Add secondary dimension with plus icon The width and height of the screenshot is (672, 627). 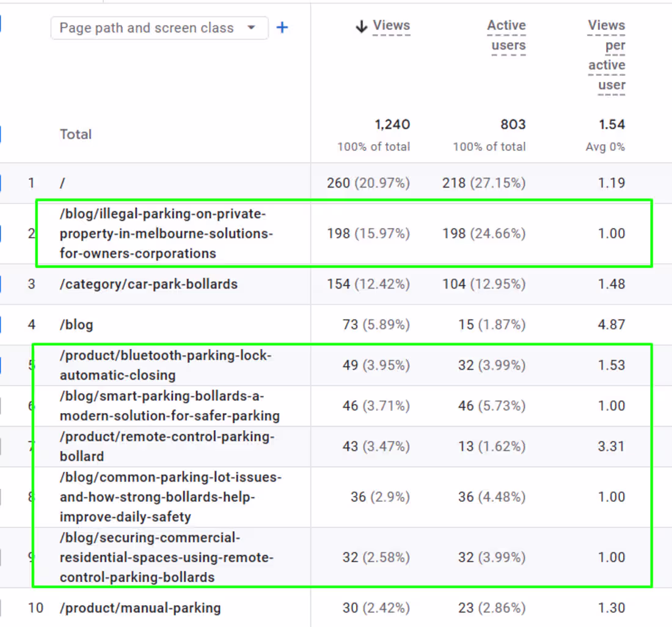(x=282, y=28)
